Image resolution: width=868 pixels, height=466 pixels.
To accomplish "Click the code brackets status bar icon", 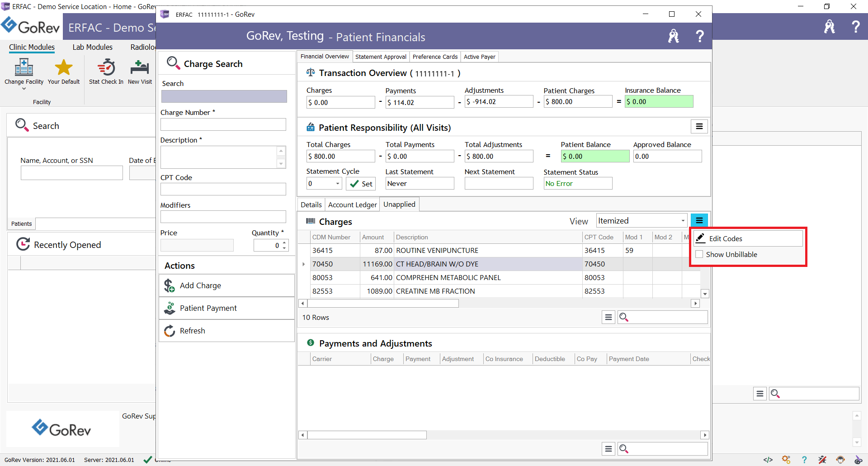I will click(768, 460).
